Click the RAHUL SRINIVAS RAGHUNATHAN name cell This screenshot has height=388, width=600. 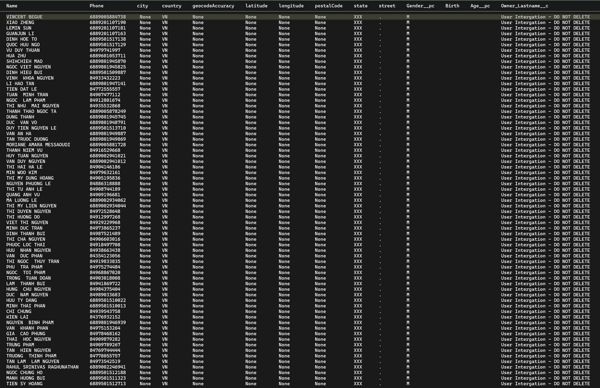[42, 367]
